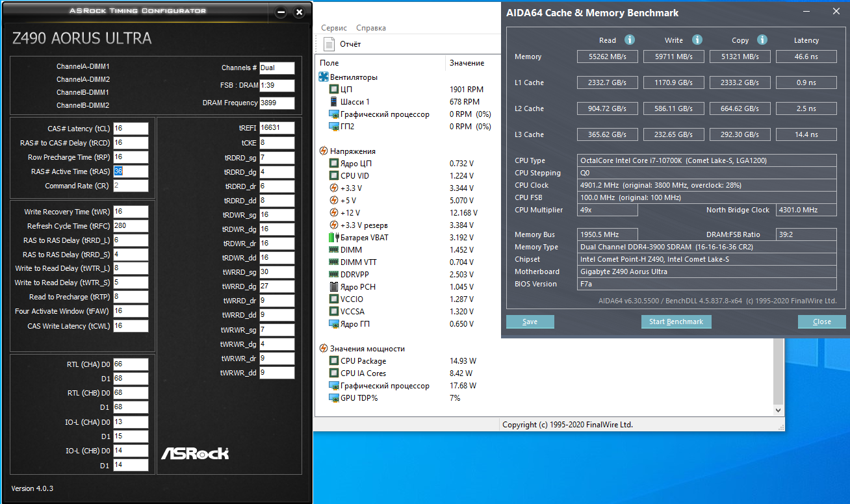The height and width of the screenshot is (504, 850).
Task: Click the Шасси 1 fan sensor icon
Action: click(x=334, y=101)
